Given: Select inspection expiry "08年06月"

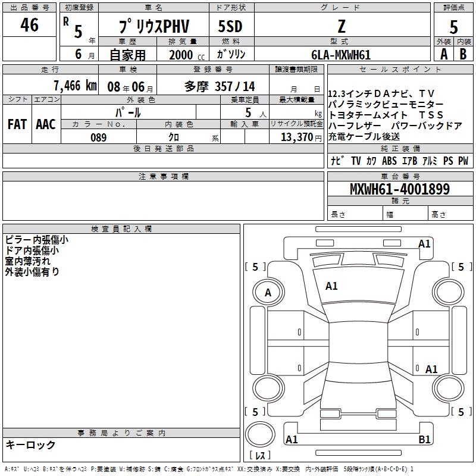Looking at the screenshot, I should point(130,87).
